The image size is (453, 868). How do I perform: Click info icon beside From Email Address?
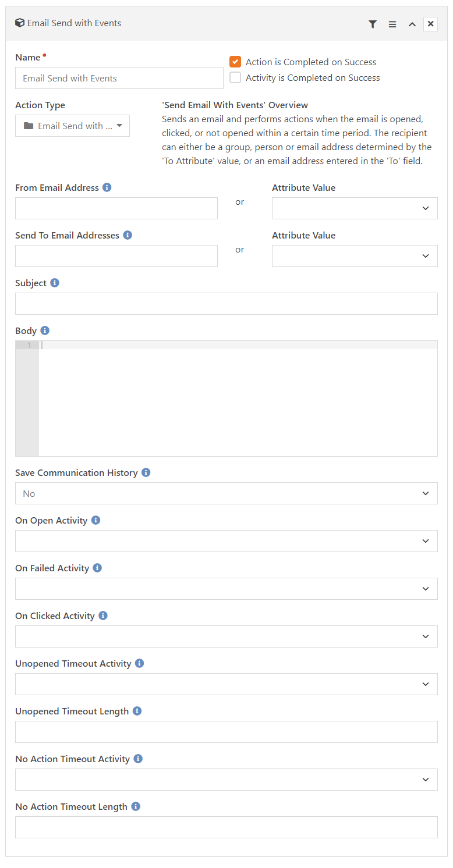[107, 187]
